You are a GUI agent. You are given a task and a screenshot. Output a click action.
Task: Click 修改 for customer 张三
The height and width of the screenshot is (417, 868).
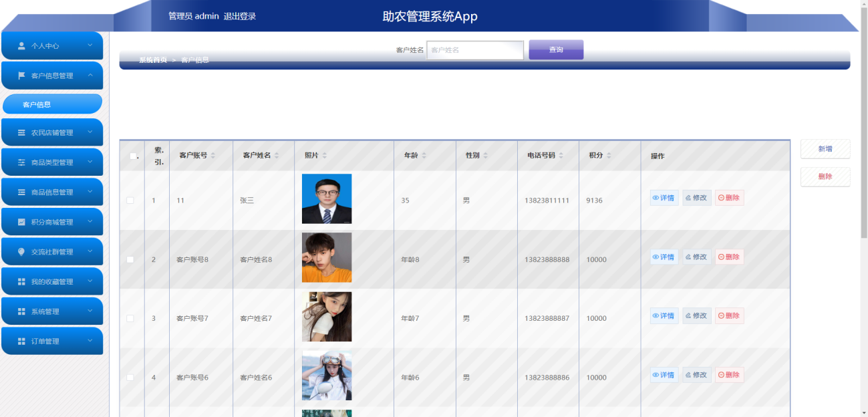696,198
